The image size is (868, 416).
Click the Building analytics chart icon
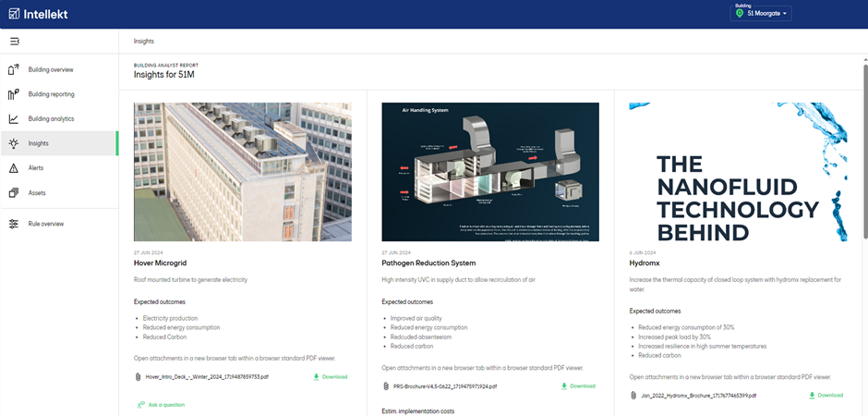(14, 118)
